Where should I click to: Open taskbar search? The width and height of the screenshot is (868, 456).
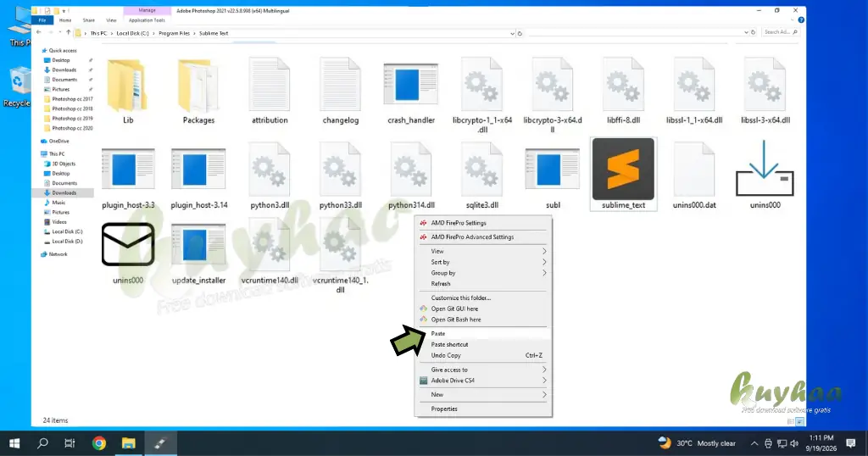tap(42, 442)
